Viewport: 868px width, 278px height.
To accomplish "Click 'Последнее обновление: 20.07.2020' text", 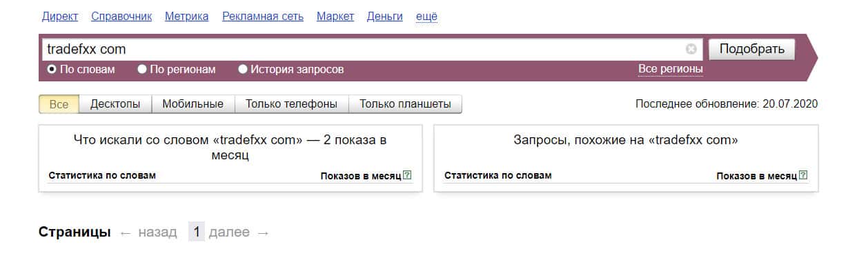I will pos(727,104).
